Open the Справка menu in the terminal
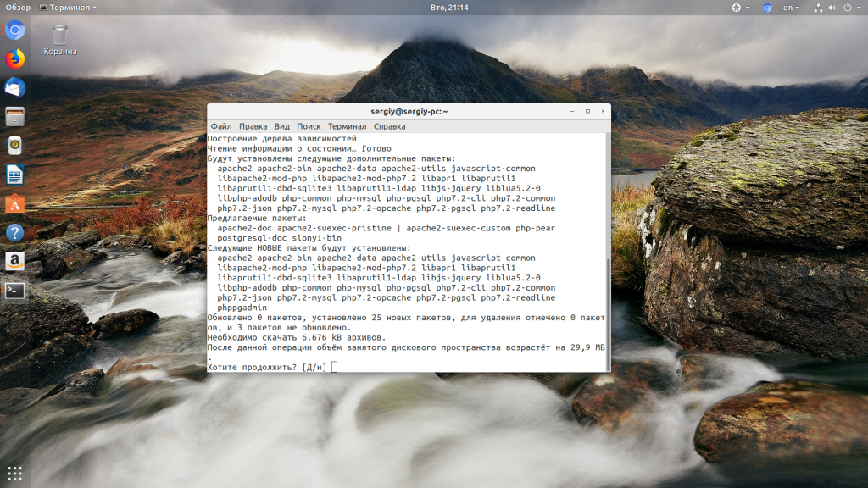The image size is (868, 488). [x=389, y=126]
